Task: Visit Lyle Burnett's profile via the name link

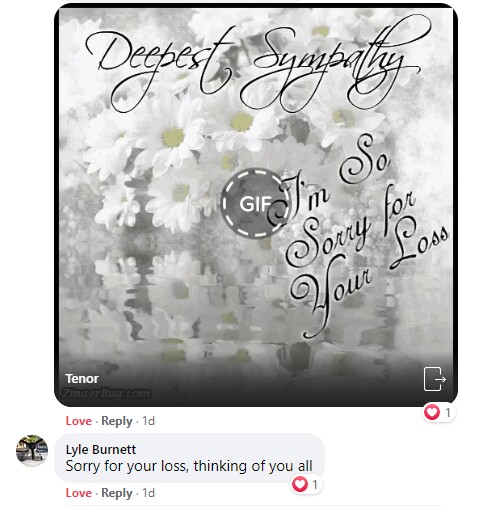Action: pos(101,450)
